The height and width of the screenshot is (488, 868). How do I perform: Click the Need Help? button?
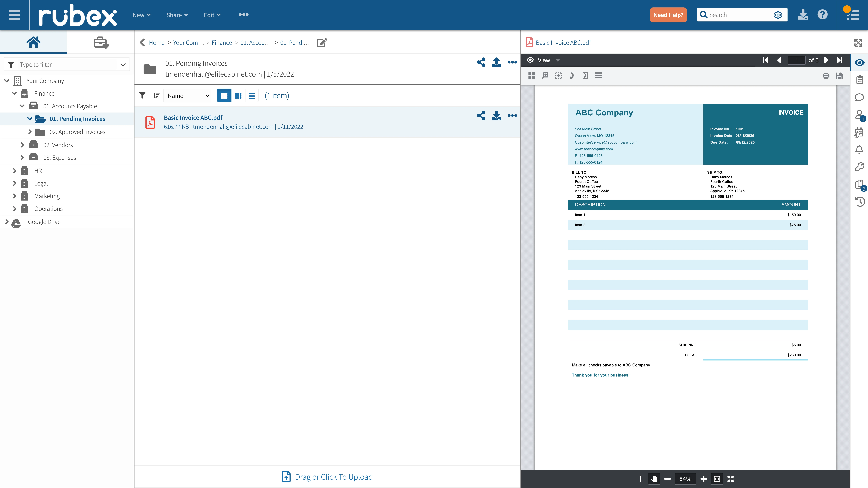[x=668, y=15]
